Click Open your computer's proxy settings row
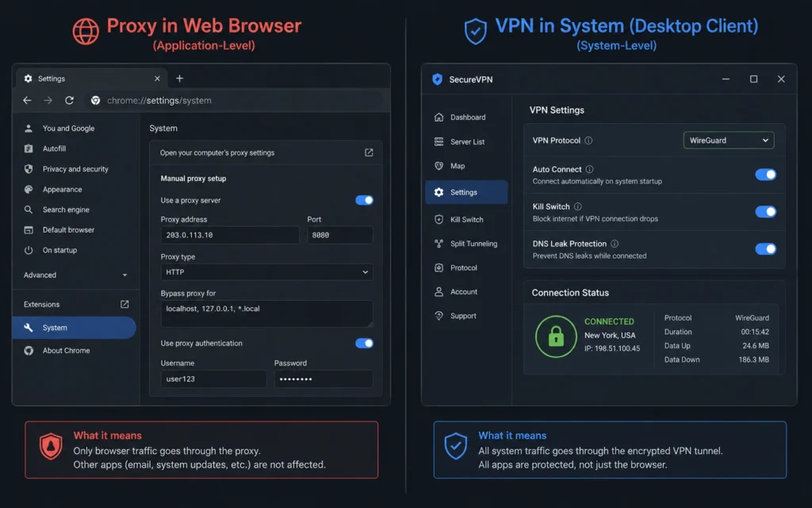Image resolution: width=812 pixels, height=508 pixels. tap(266, 152)
